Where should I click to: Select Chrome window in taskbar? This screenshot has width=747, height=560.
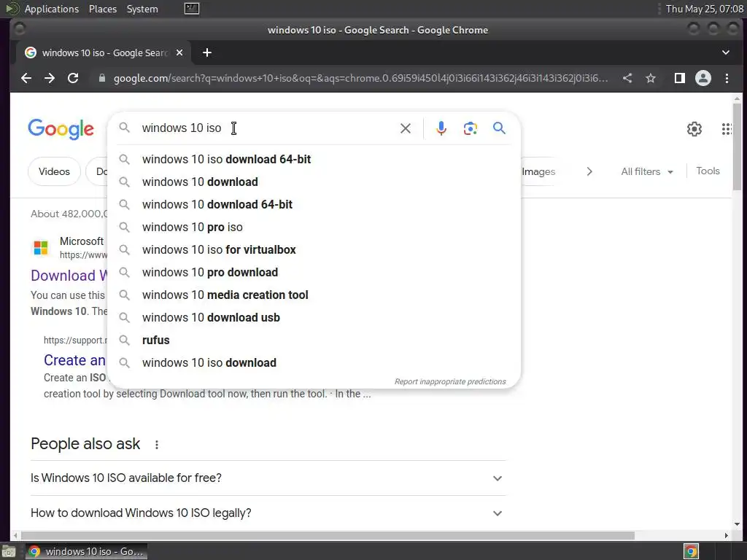pos(86,551)
